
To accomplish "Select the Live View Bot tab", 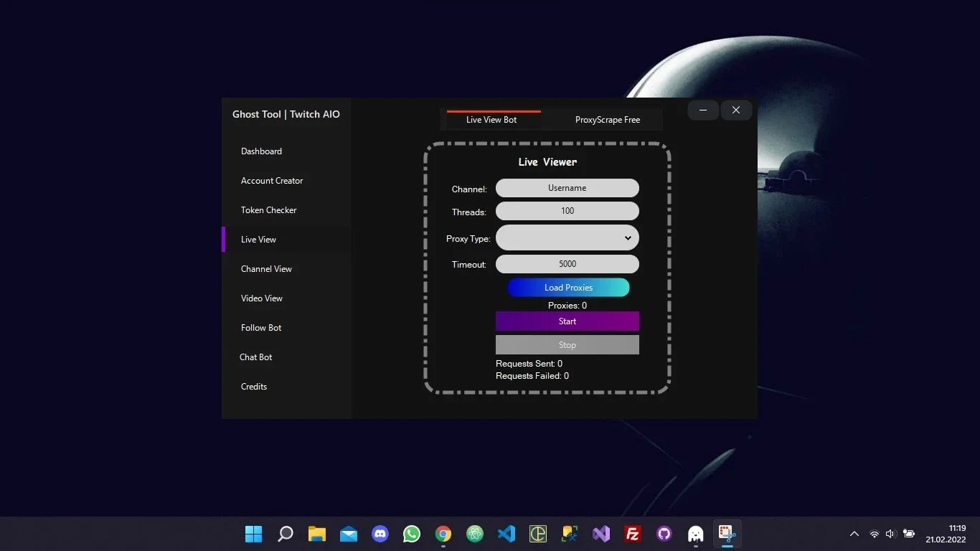I will click(491, 120).
